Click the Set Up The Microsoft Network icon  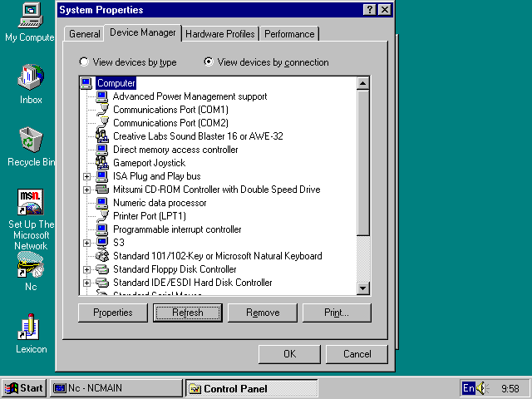pos(30,202)
